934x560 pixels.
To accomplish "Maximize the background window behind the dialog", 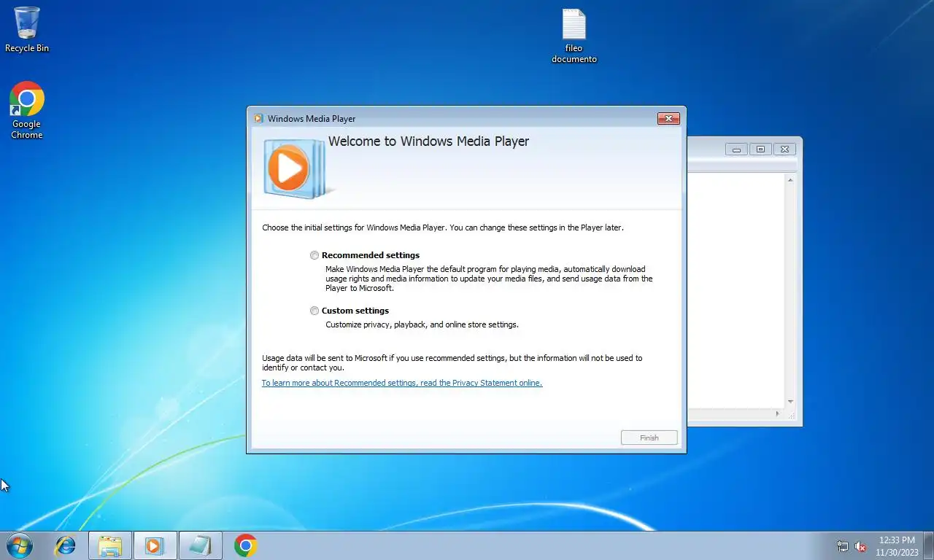I will pyautogui.click(x=760, y=149).
